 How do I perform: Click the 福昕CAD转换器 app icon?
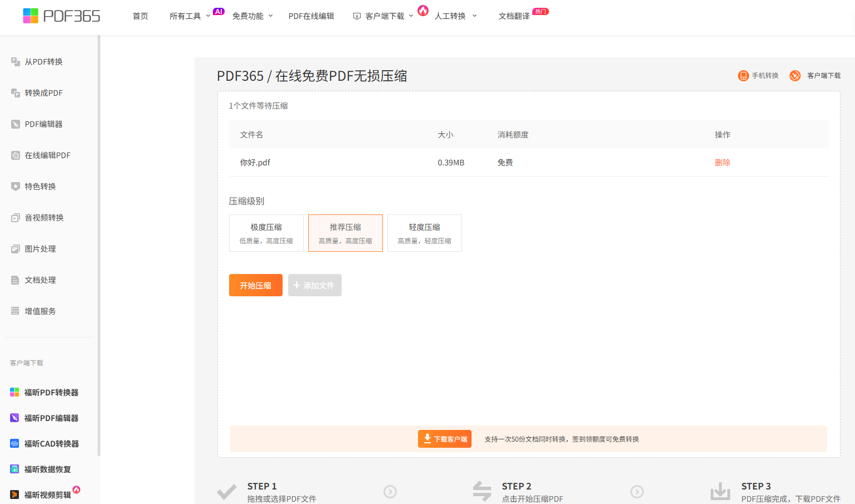coord(14,444)
